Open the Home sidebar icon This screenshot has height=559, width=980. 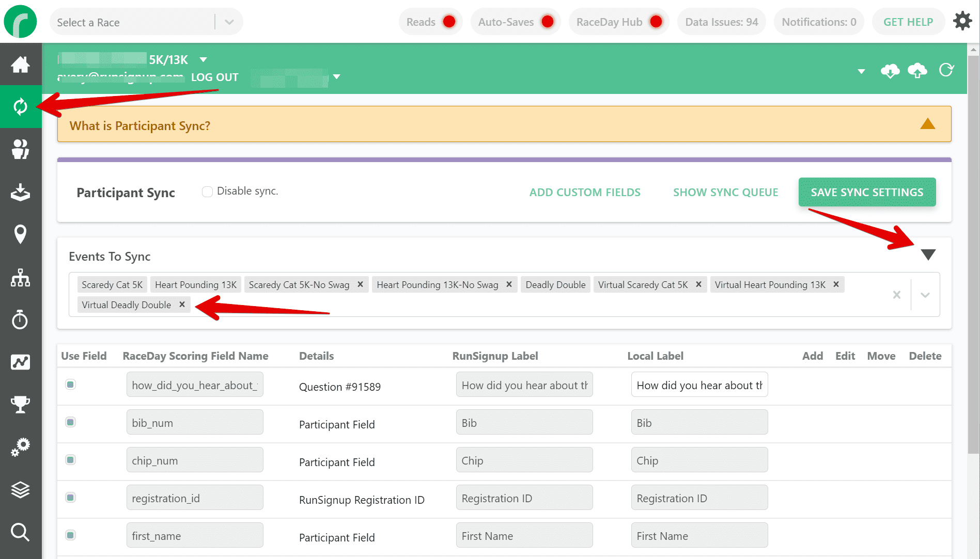tap(21, 65)
